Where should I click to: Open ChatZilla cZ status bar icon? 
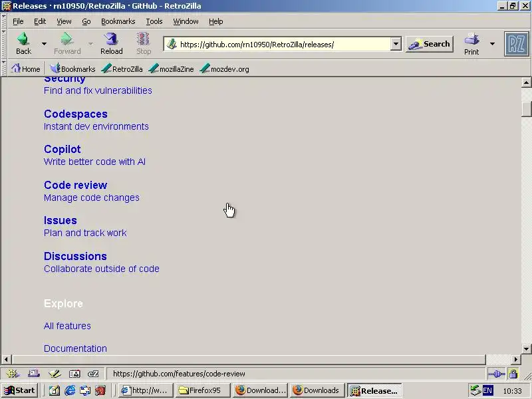coord(93,374)
